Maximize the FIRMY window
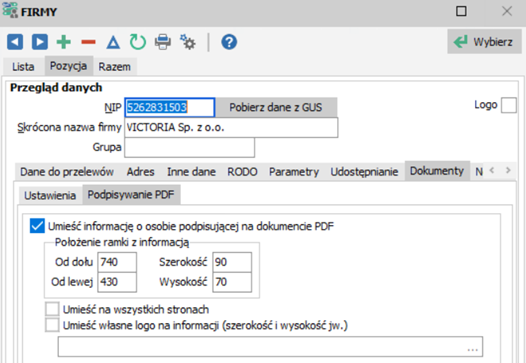 [x=461, y=11]
